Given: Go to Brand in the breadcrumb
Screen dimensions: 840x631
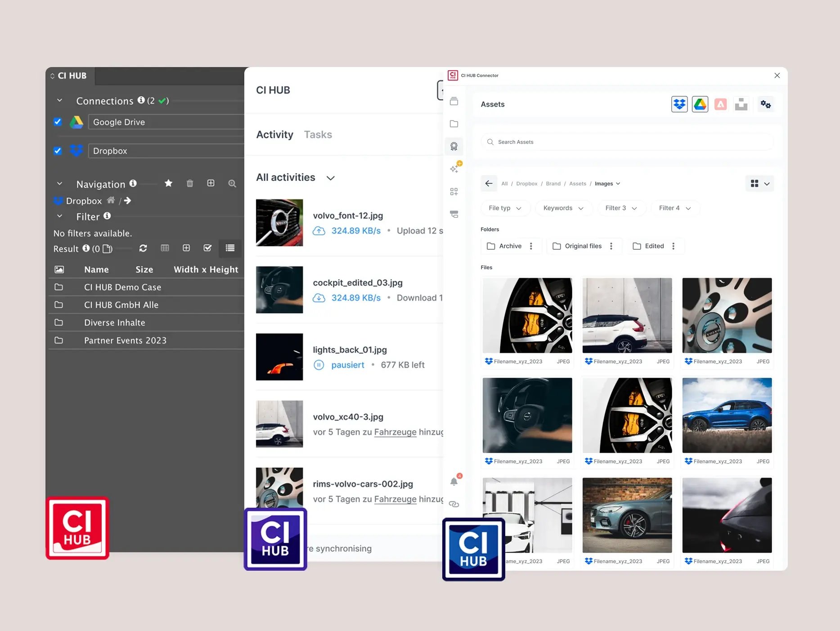Looking at the screenshot, I should coord(553,184).
